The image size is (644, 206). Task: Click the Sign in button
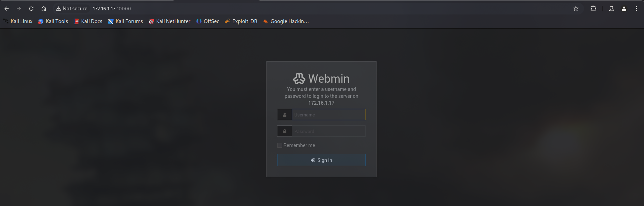[321, 160]
